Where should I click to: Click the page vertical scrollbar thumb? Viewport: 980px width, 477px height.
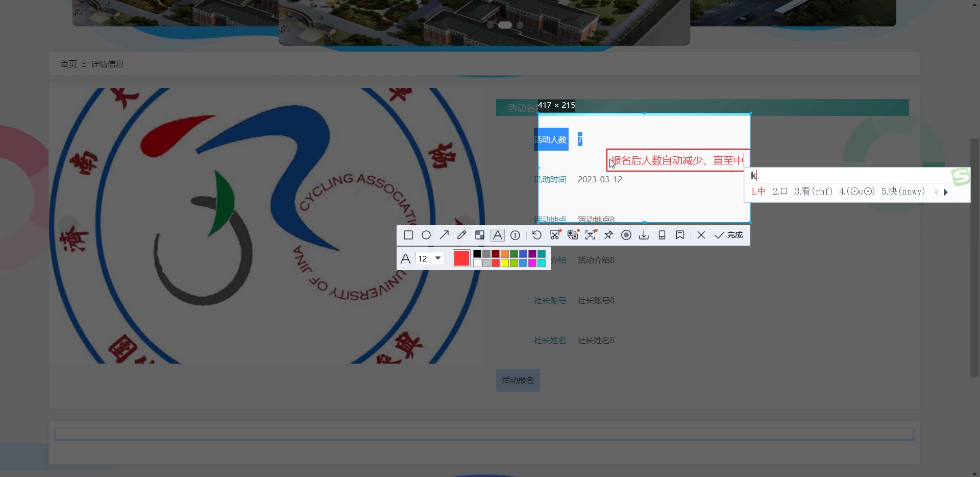pyautogui.click(x=974, y=257)
